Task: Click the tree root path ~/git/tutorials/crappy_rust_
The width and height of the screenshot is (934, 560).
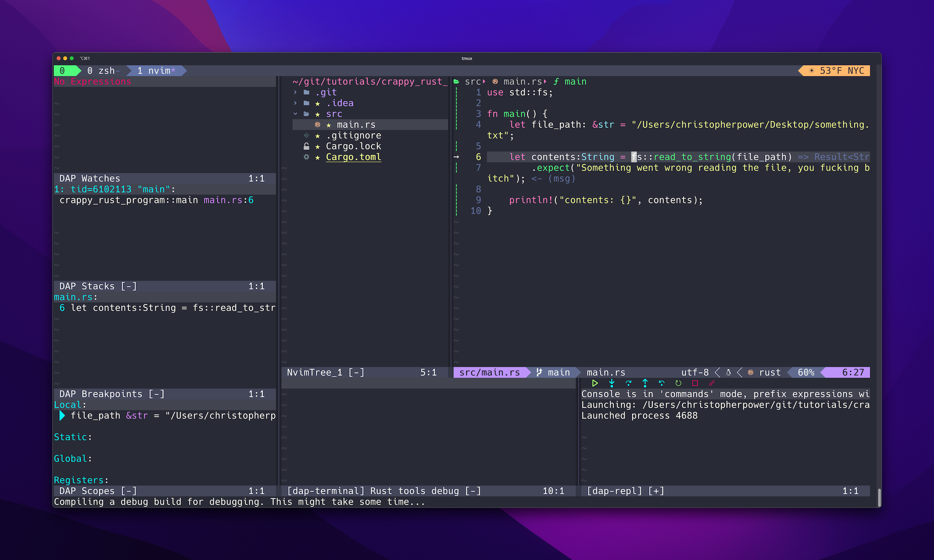Action: click(370, 82)
